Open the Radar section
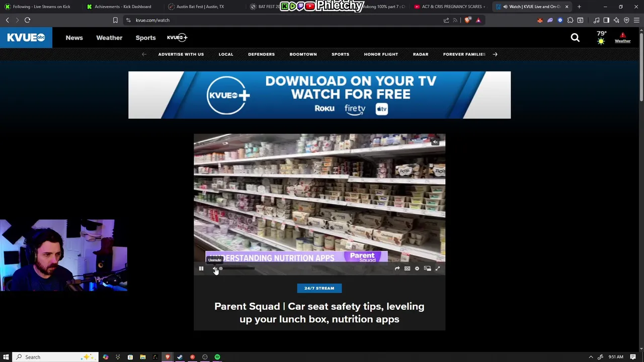Viewport: 644px width, 362px height. (421, 54)
